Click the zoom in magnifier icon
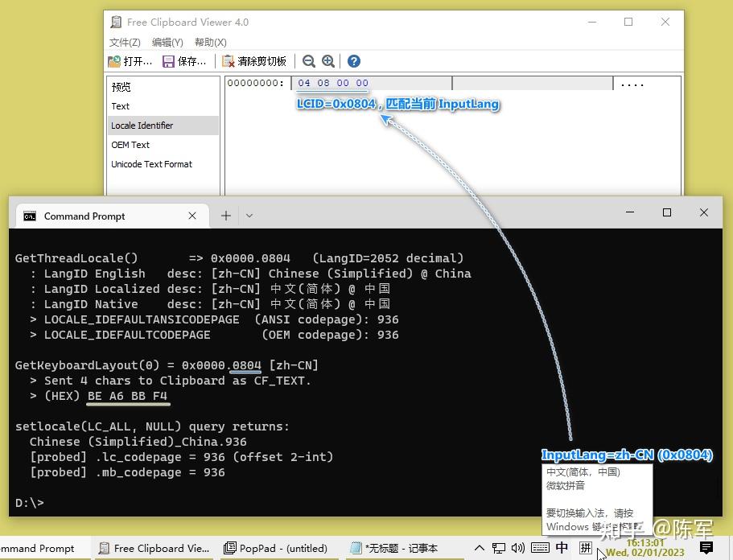733x560 pixels. click(329, 61)
